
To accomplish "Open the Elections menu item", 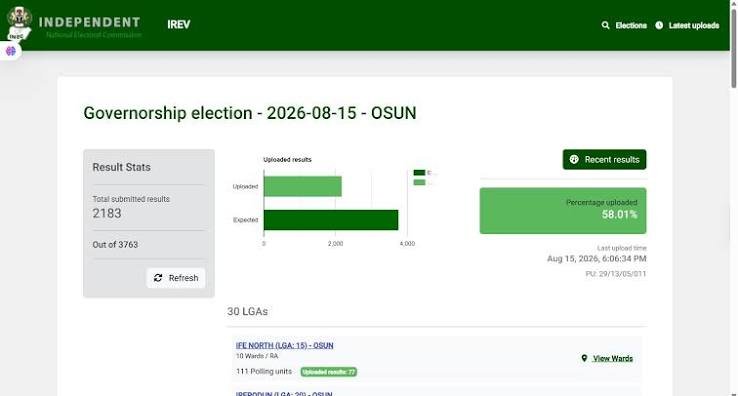I will click(631, 25).
